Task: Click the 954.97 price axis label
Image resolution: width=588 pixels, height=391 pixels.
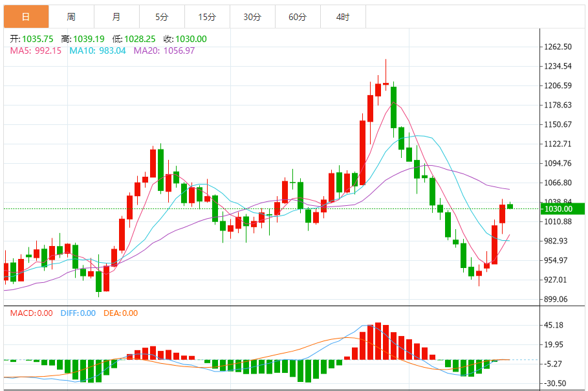Action: 556,260
